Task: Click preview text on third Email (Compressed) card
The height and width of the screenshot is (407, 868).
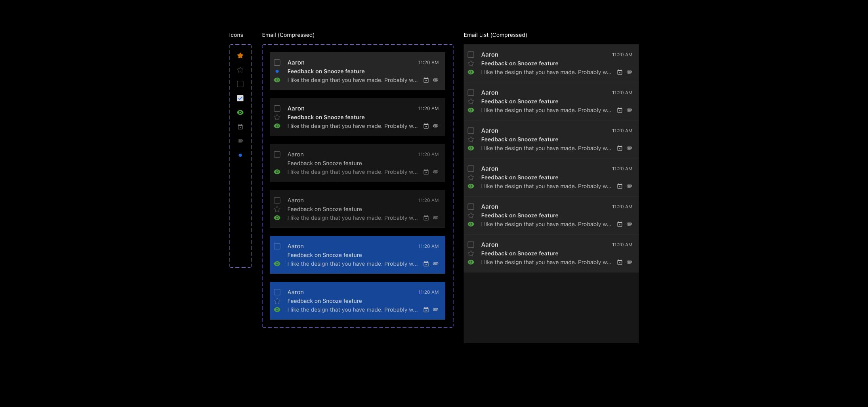Action: (x=353, y=172)
